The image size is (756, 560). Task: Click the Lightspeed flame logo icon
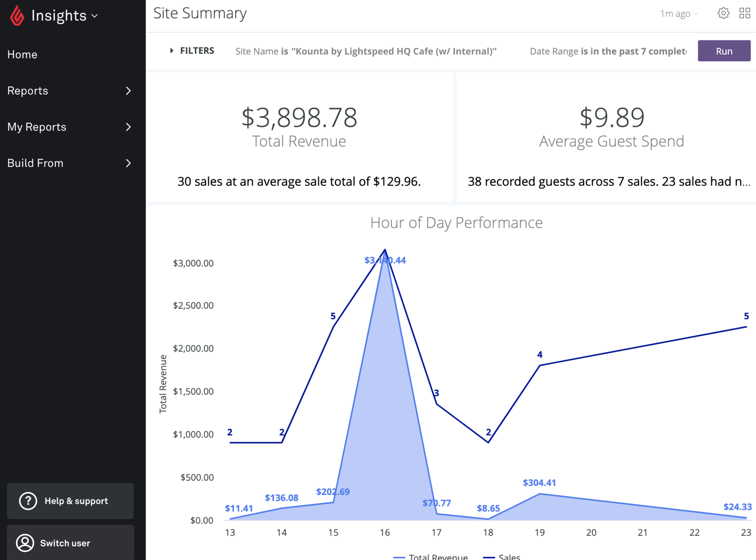17,16
